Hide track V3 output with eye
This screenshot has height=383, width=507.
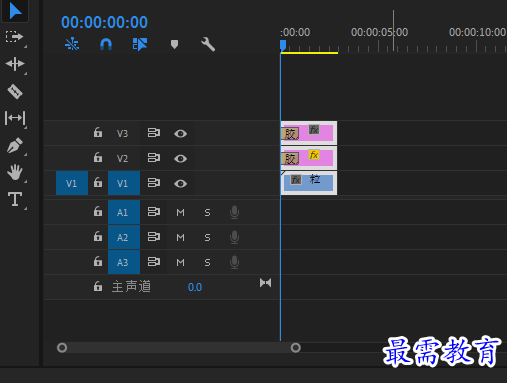click(x=180, y=134)
